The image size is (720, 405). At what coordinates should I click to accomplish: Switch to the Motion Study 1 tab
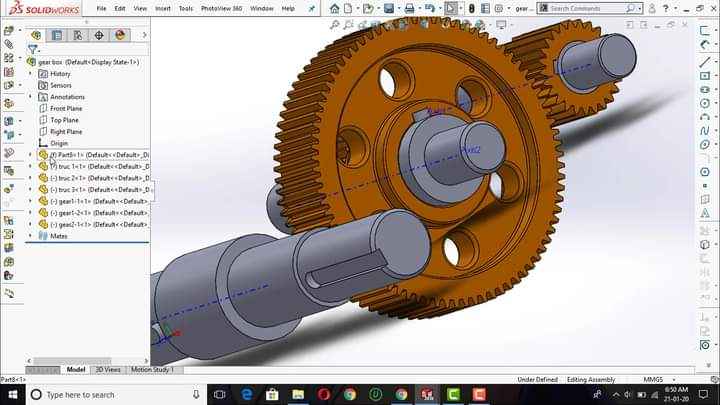point(152,369)
